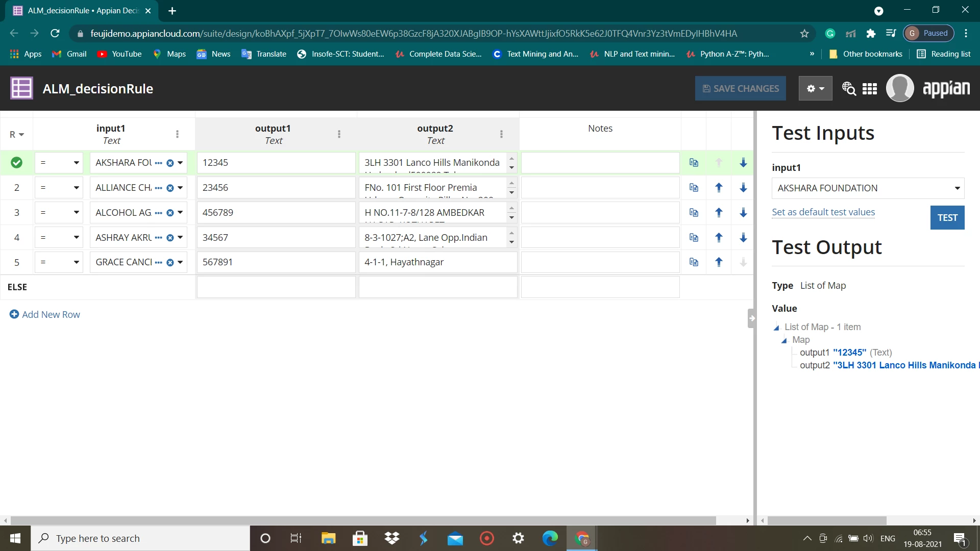The image size is (980, 551).
Task: Select the ALM_decisionRule browser tab
Action: click(x=82, y=11)
